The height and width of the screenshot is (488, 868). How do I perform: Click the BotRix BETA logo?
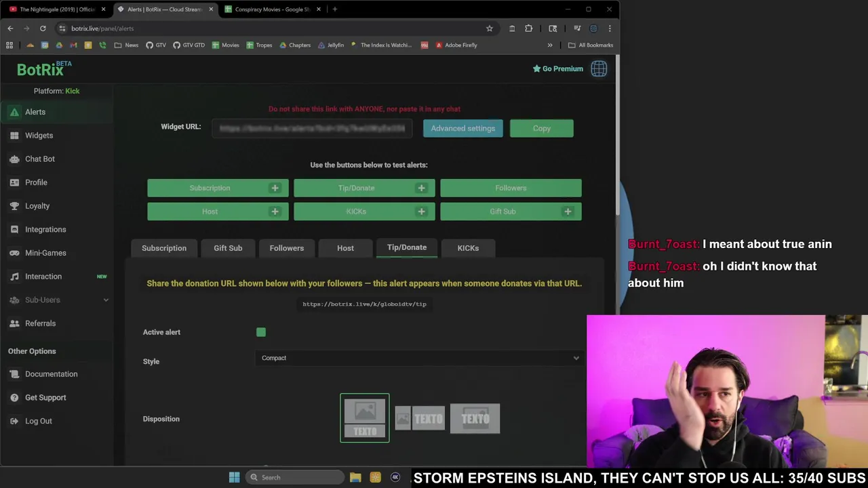[43, 68]
